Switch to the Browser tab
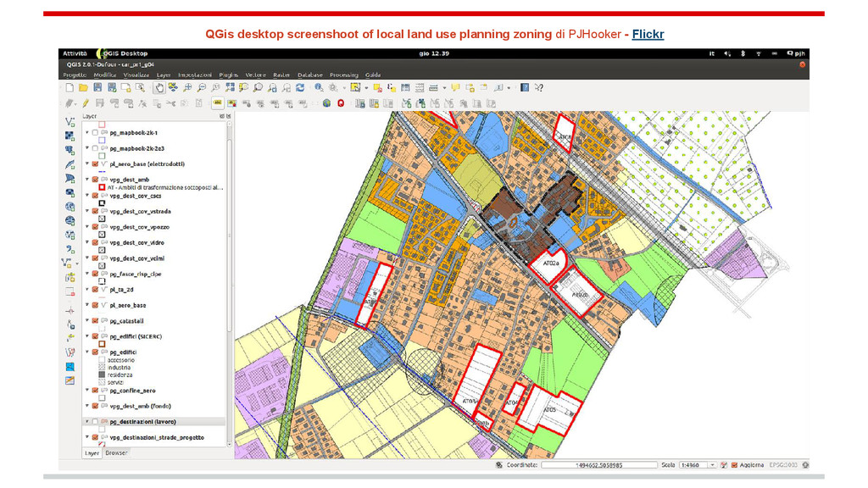868x488 pixels. 116,452
